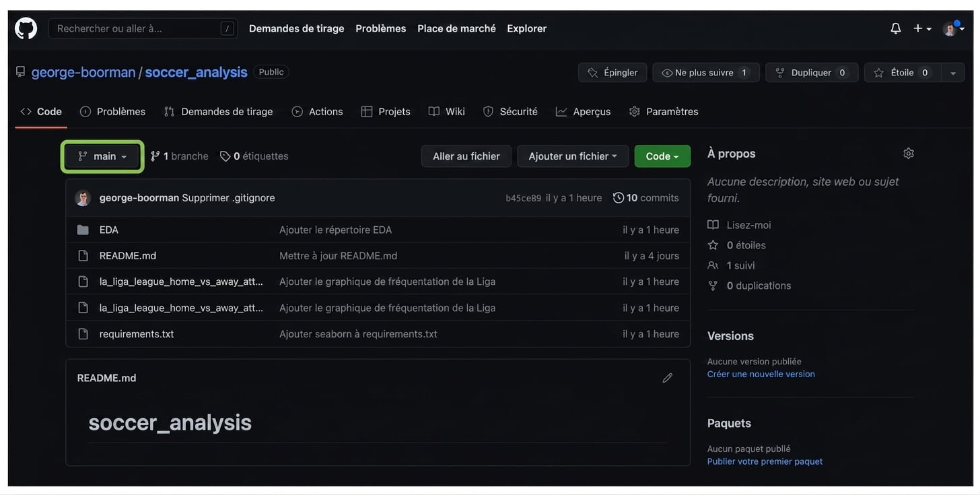Switch to the Code tab

[41, 112]
